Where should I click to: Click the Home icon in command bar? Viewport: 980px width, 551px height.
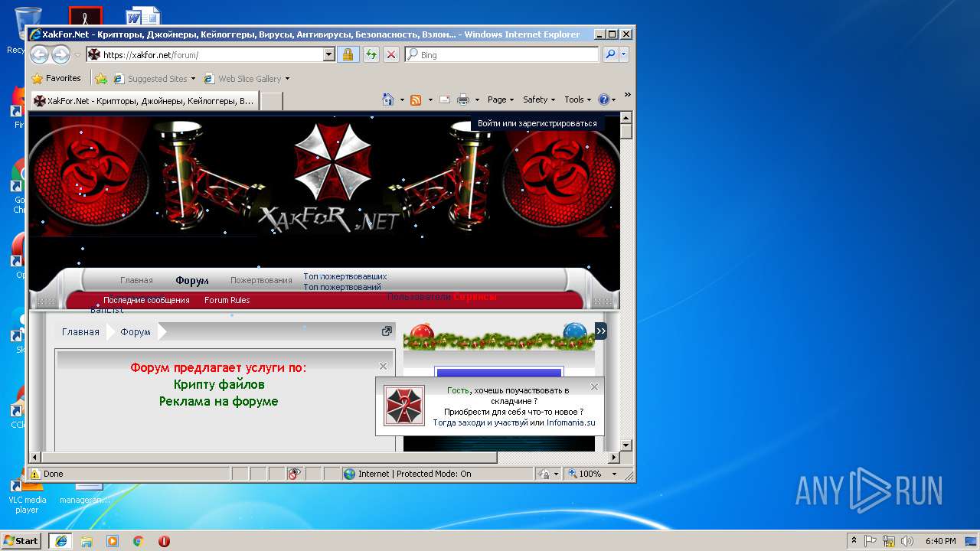(x=388, y=99)
